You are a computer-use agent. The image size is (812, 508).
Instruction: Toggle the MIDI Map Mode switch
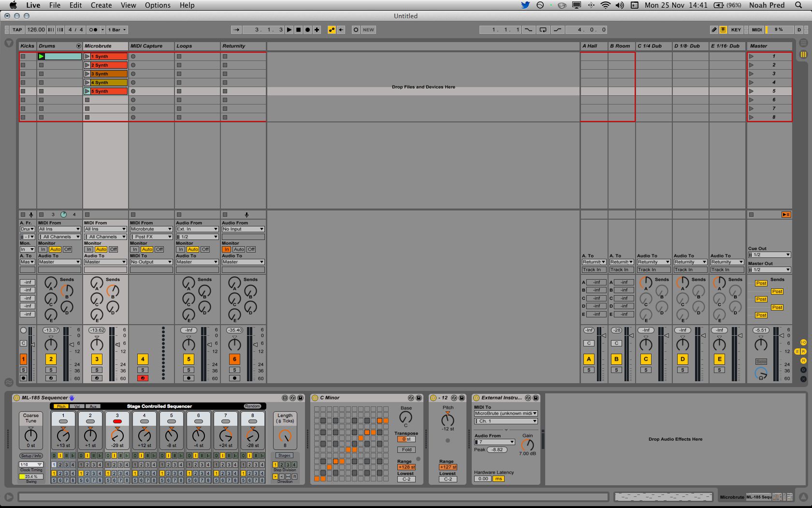(756, 30)
